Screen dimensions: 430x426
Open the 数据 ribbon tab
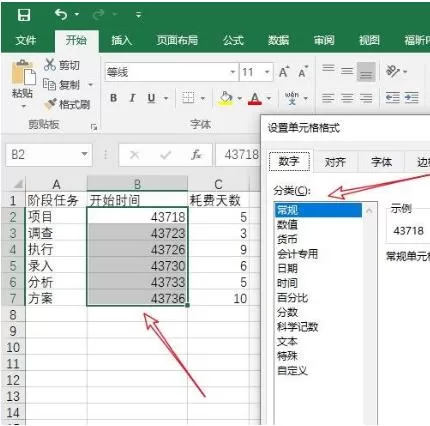pyautogui.click(x=279, y=40)
